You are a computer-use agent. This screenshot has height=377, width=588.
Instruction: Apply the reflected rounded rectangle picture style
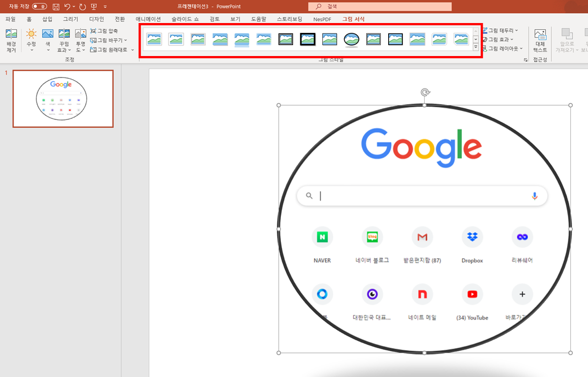click(x=242, y=39)
